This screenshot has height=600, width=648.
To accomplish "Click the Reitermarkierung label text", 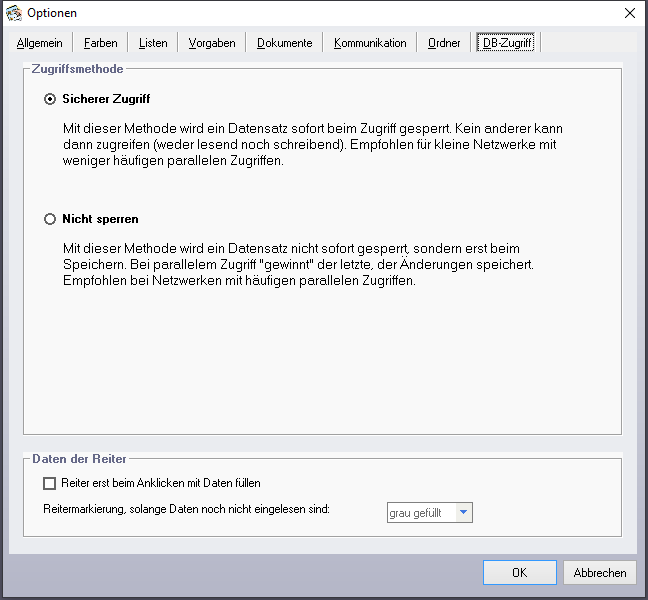I will (186, 510).
